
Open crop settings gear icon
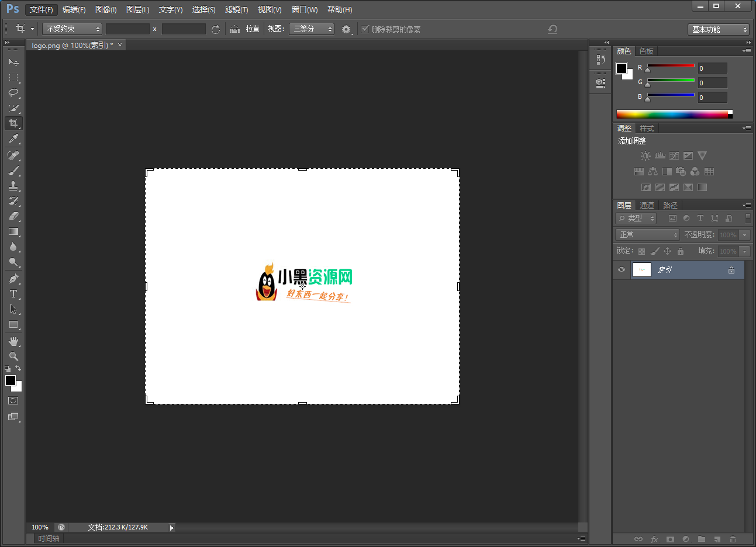346,29
